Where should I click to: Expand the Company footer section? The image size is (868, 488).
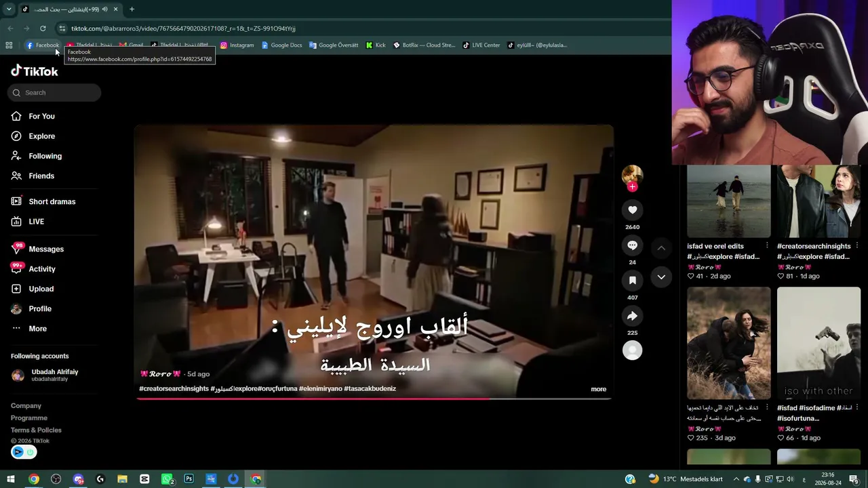(x=26, y=406)
